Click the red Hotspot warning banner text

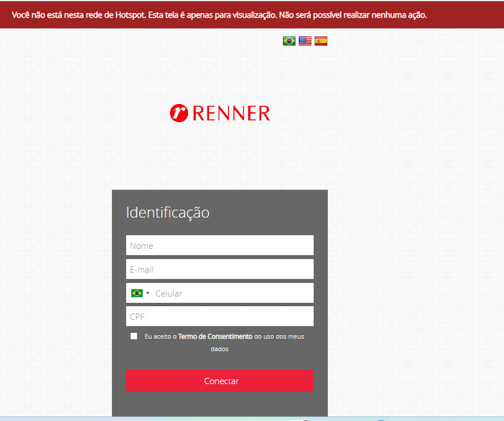click(219, 15)
